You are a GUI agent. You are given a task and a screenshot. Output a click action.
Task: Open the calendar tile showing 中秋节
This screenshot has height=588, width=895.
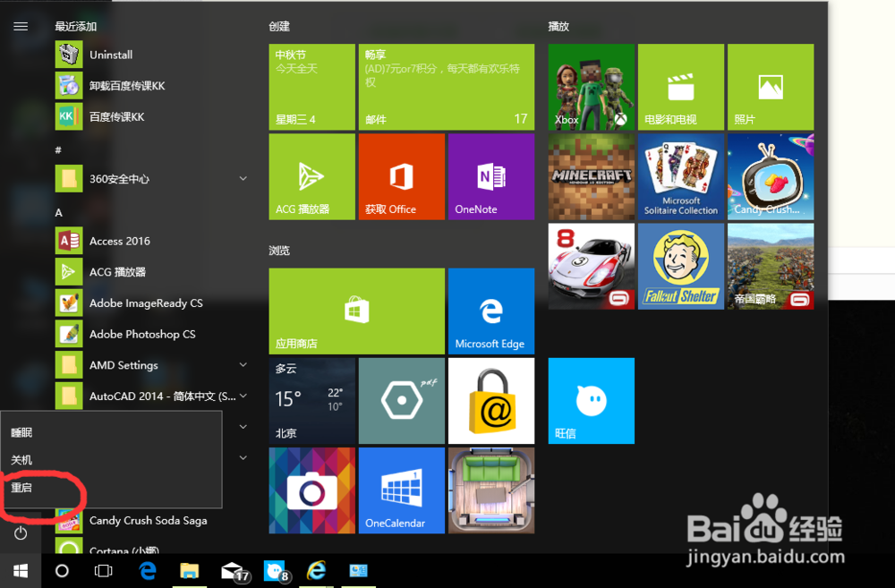[x=311, y=87]
